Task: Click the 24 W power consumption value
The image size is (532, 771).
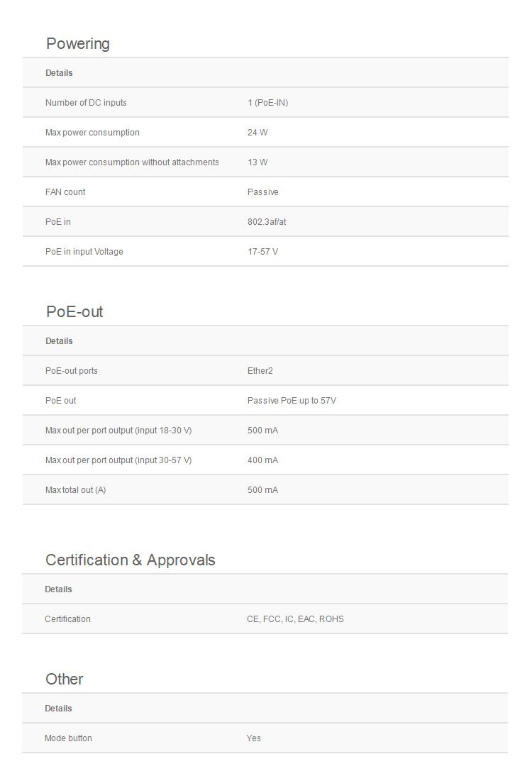Action: (257, 133)
